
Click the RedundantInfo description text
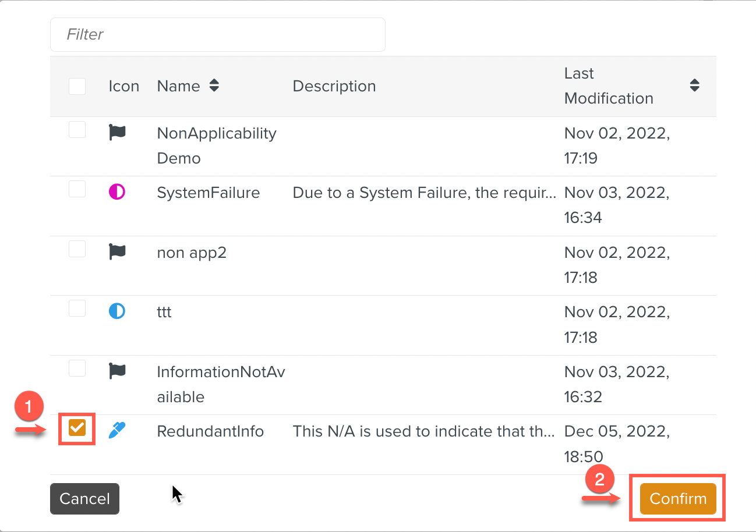click(423, 431)
